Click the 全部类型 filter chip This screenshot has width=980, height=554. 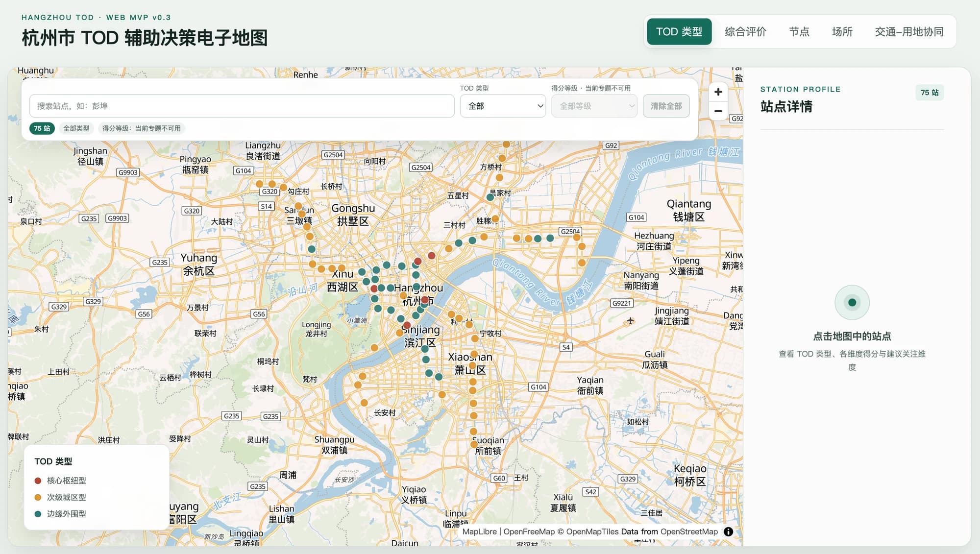[x=76, y=128]
